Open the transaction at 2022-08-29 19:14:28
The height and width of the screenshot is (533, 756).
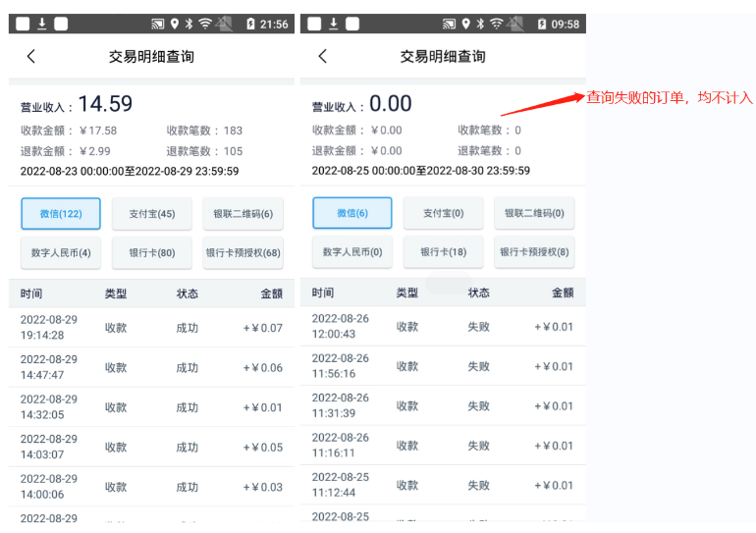[151, 328]
